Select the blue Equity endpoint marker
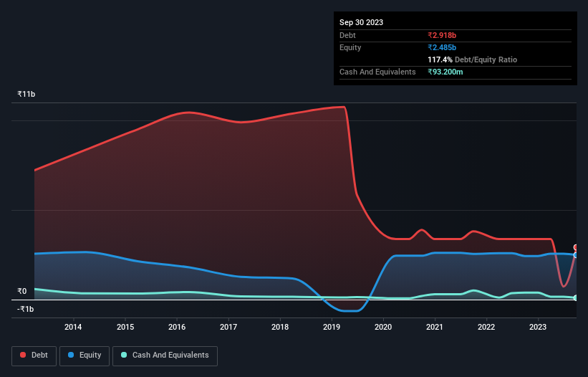This screenshot has height=377, width=588. (576, 255)
